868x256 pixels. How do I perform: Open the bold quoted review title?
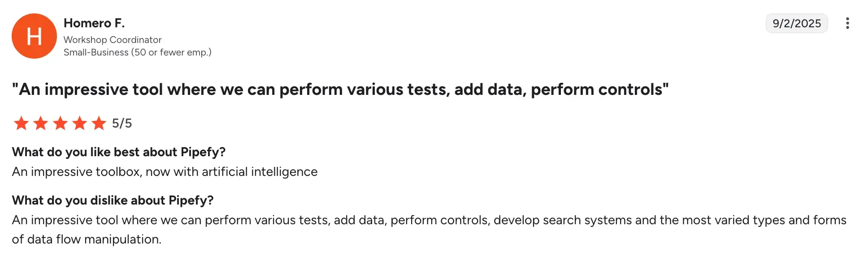[x=340, y=90]
